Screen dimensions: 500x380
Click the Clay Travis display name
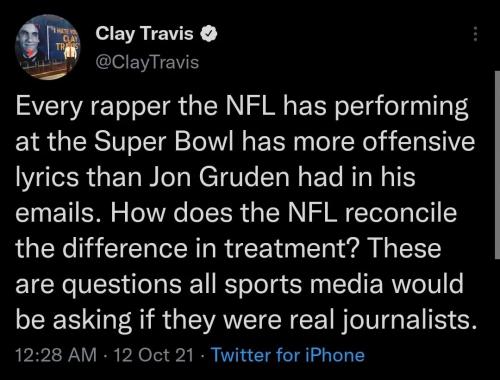click(144, 34)
